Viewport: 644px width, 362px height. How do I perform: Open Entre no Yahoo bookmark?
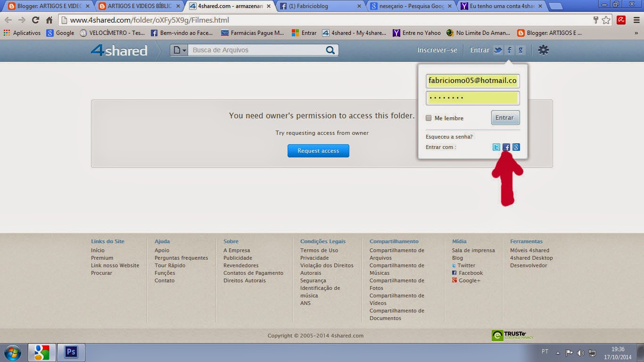[x=417, y=33]
